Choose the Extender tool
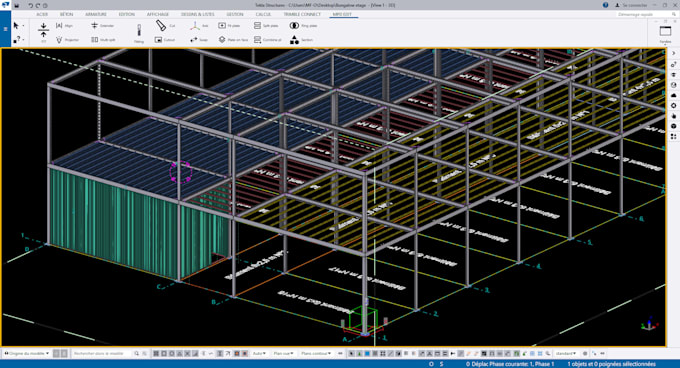 click(x=102, y=26)
